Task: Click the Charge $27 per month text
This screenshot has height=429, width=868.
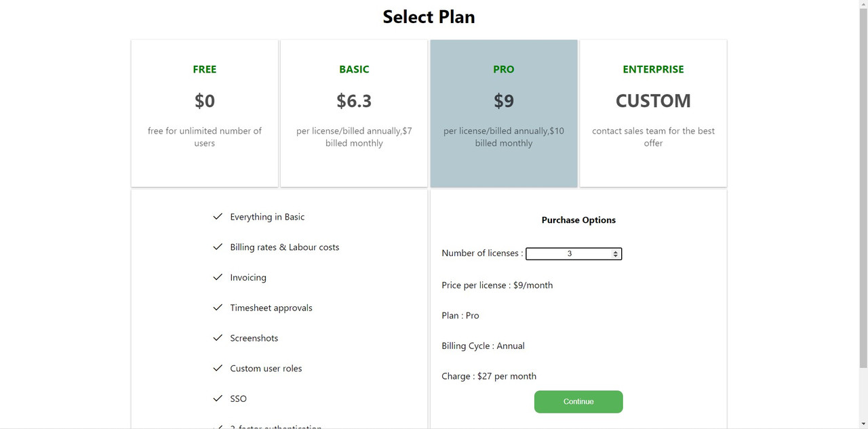Action: [x=489, y=376]
